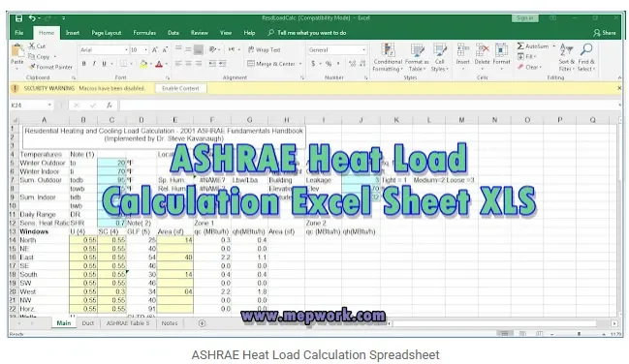Click the Format Painter brush icon
The height and width of the screenshot is (364, 629).
pyautogui.click(x=32, y=67)
